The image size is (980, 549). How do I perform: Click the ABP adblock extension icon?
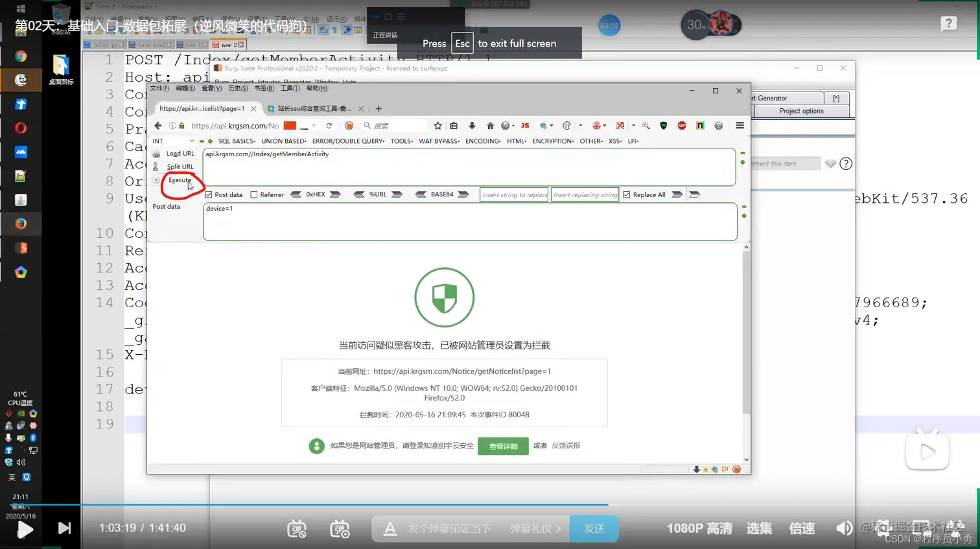tap(682, 126)
